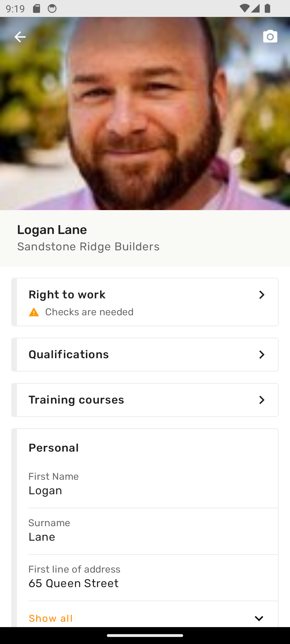The image size is (290, 644).
Task: Open the Right to work card
Action: [x=145, y=302]
